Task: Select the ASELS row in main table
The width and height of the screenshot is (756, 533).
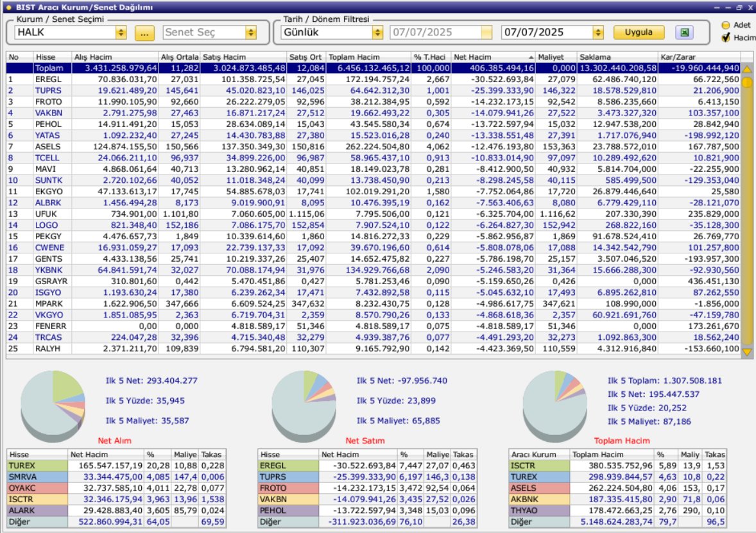Action: point(373,147)
